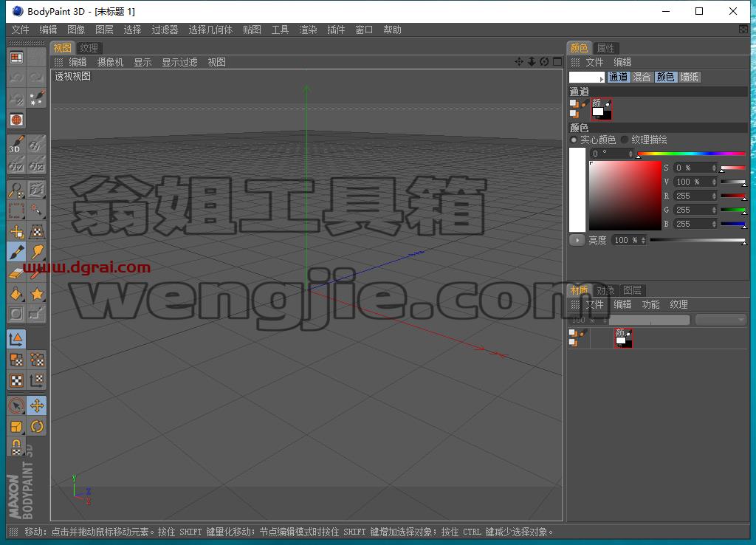Select the Scale tool orange square icon
This screenshot has width=756, height=545.
(16, 426)
